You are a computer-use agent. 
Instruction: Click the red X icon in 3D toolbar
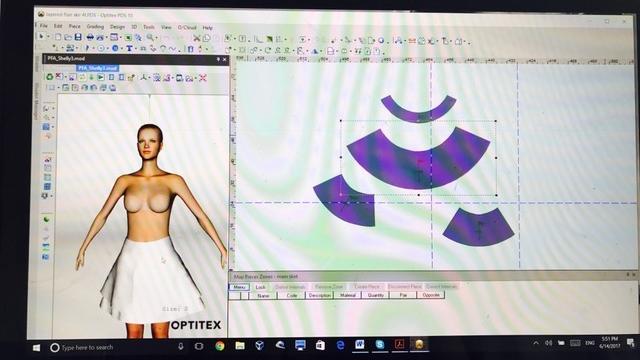click(x=59, y=77)
